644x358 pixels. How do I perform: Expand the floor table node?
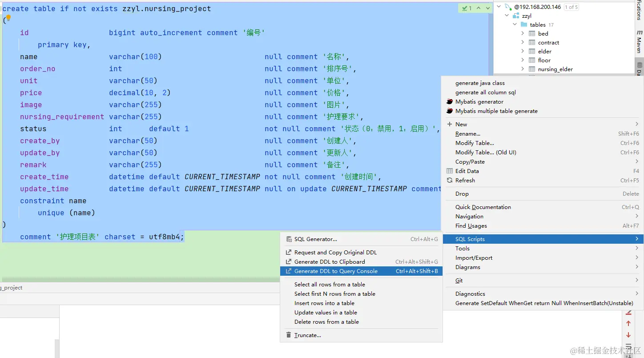[523, 60]
